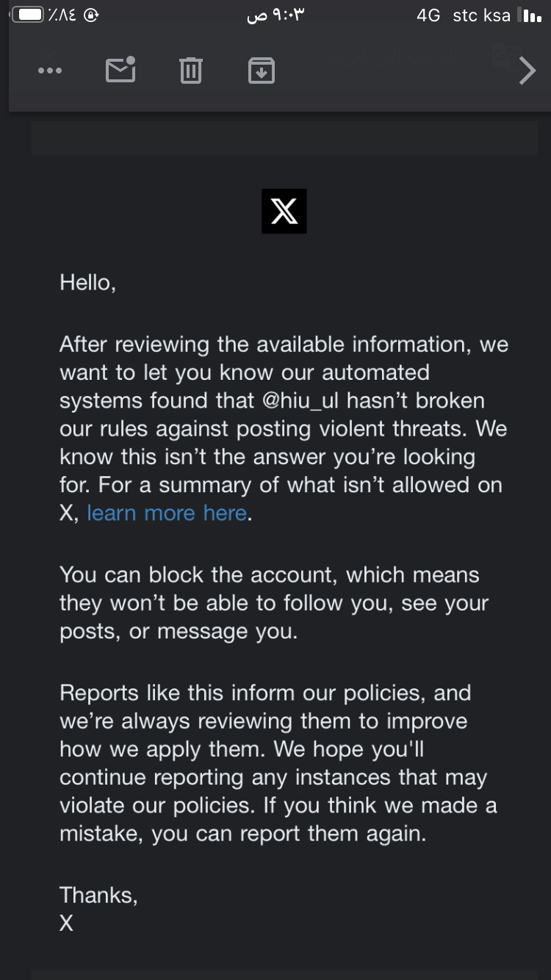
Task: Tap the battery percentage text
Action: pos(62,15)
